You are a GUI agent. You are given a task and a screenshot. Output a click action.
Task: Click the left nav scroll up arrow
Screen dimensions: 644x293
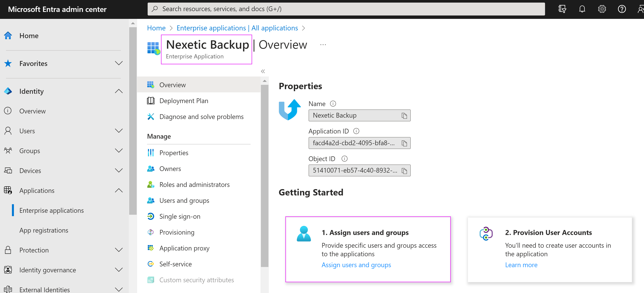coord(133,23)
